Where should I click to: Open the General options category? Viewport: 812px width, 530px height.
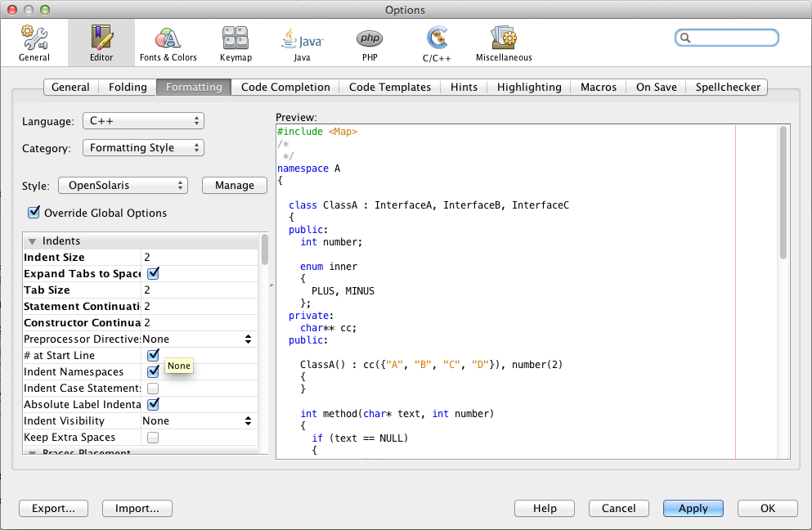34,43
